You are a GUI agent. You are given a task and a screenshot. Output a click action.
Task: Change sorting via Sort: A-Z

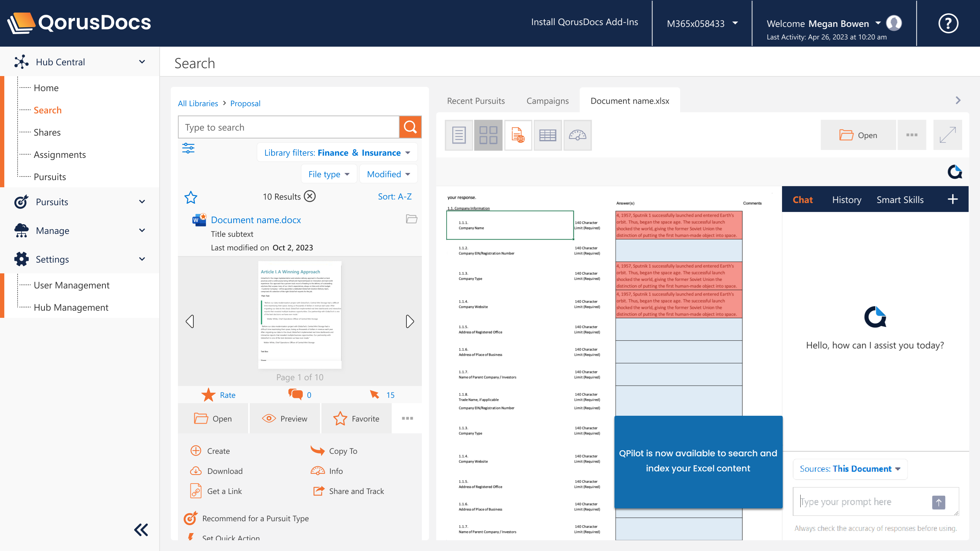(395, 196)
